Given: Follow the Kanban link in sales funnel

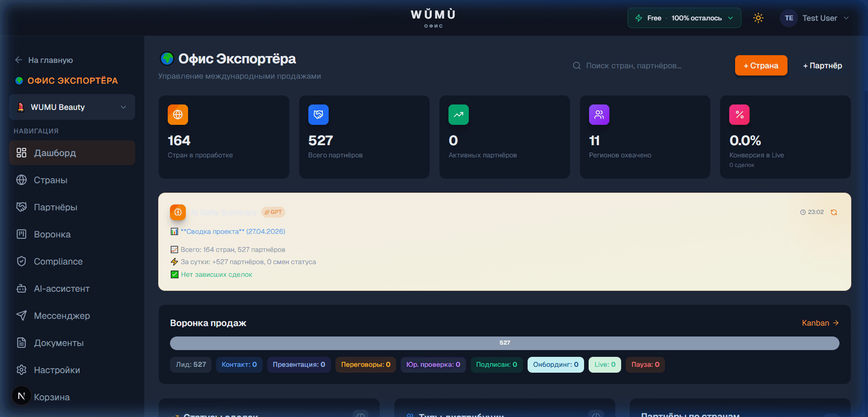Looking at the screenshot, I should point(820,323).
